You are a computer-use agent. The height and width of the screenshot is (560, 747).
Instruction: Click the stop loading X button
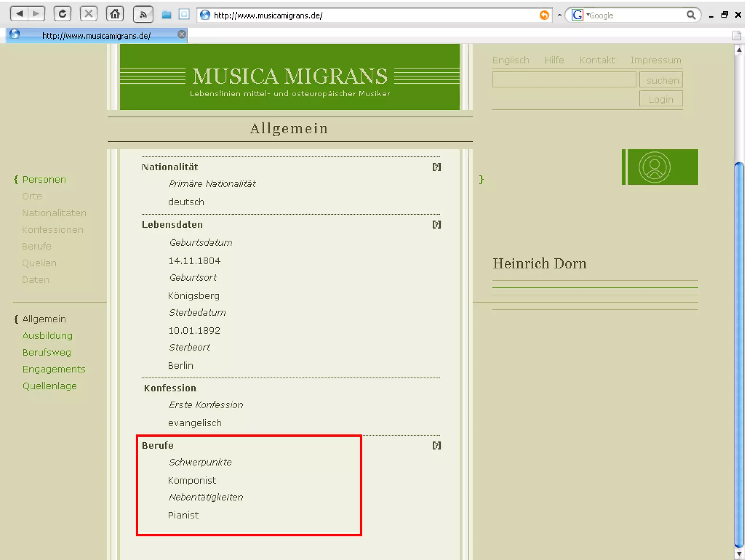[x=89, y=14]
